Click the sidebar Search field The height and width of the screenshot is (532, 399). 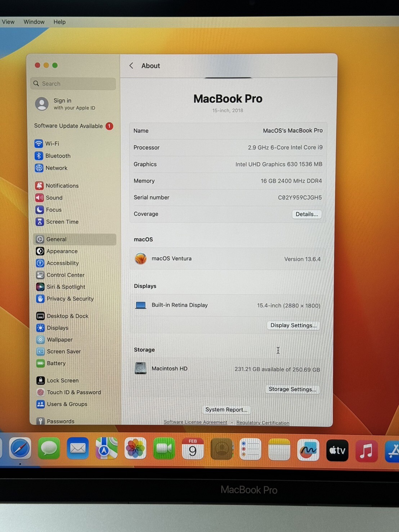click(x=73, y=84)
